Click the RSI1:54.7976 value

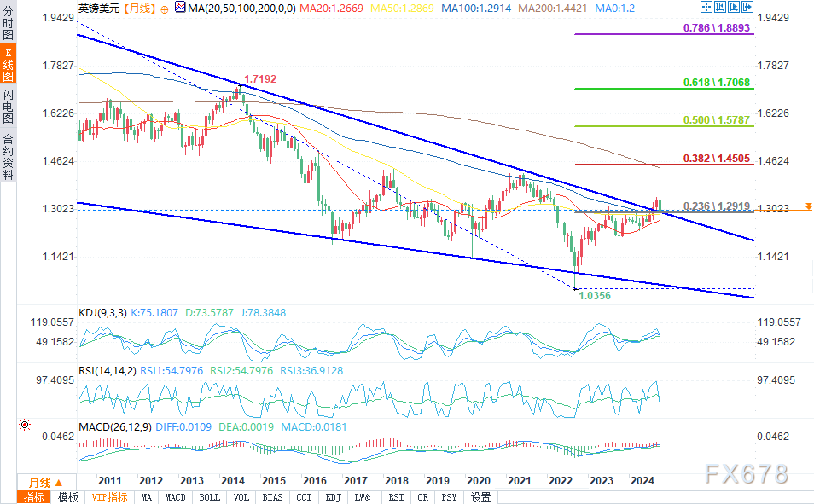172,371
